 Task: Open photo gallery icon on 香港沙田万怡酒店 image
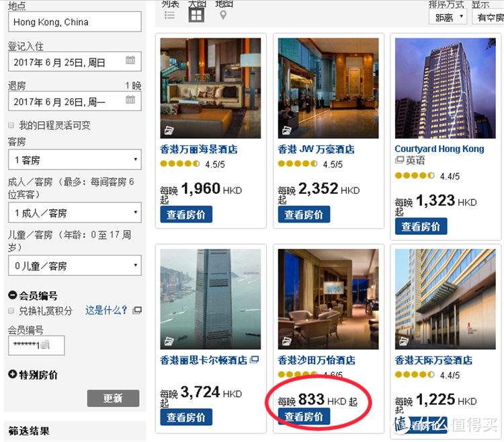coord(287,341)
